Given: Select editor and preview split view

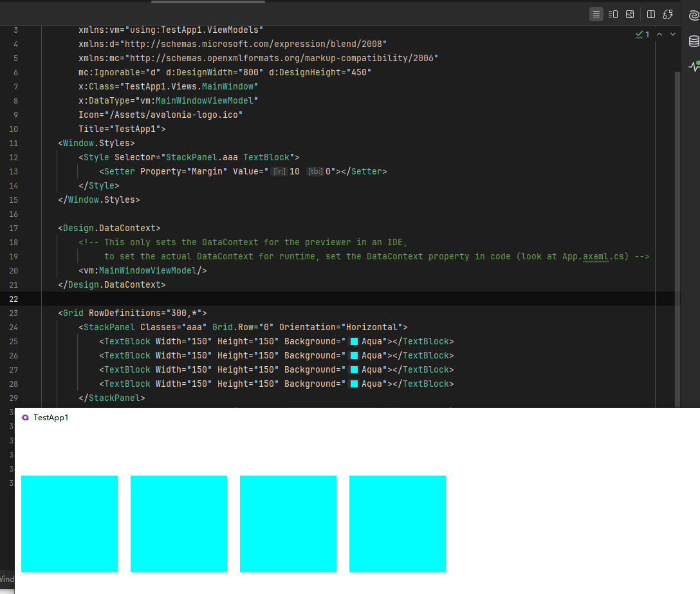Looking at the screenshot, I should 613,14.
